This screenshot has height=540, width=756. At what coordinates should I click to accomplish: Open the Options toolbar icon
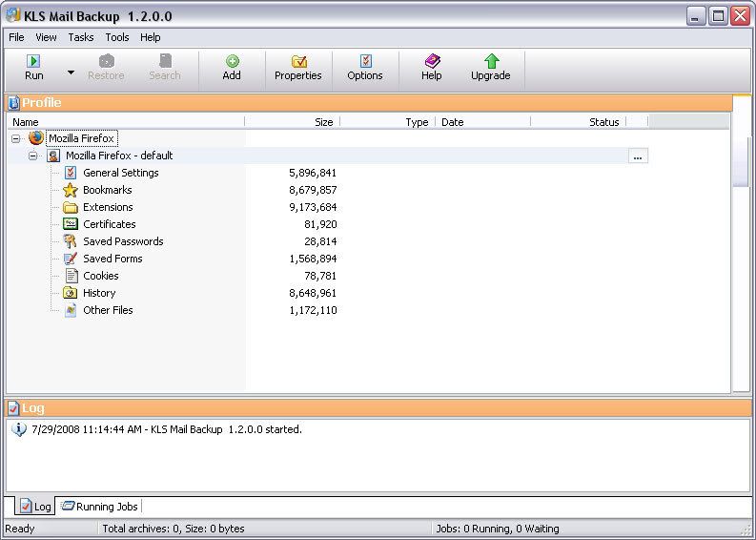365,62
